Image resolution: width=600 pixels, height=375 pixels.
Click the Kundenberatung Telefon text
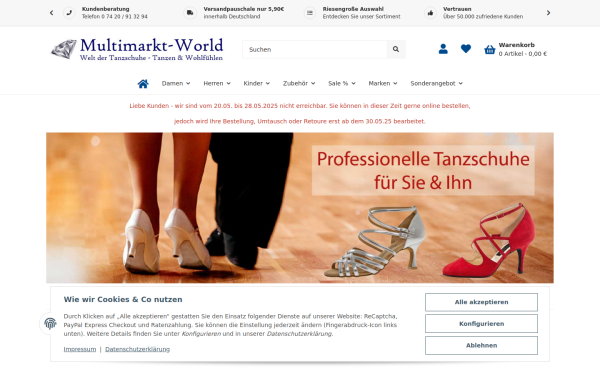click(x=114, y=13)
